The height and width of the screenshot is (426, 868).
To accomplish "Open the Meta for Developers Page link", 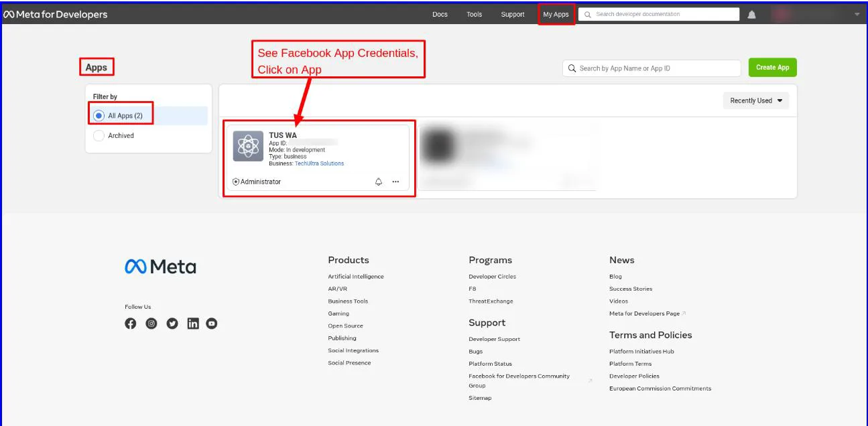I will tap(645, 313).
